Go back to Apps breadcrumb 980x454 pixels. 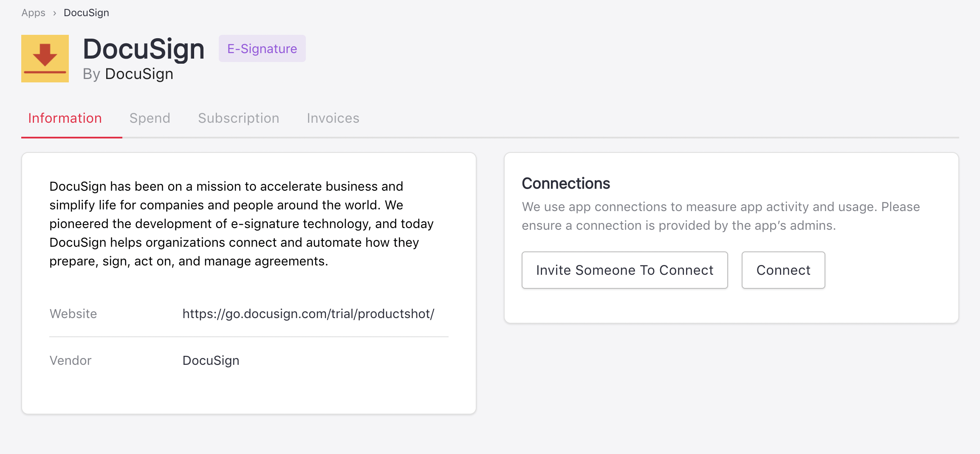tap(34, 13)
